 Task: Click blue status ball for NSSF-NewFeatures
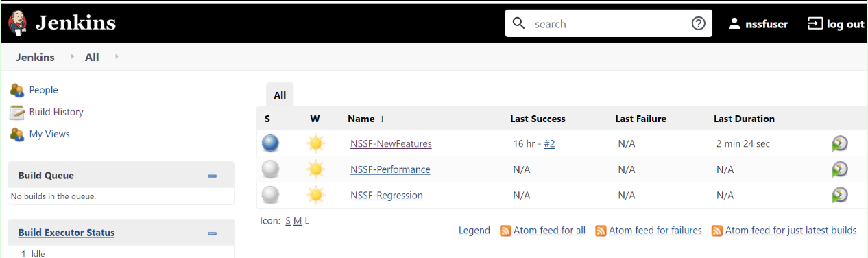pyautogui.click(x=271, y=143)
